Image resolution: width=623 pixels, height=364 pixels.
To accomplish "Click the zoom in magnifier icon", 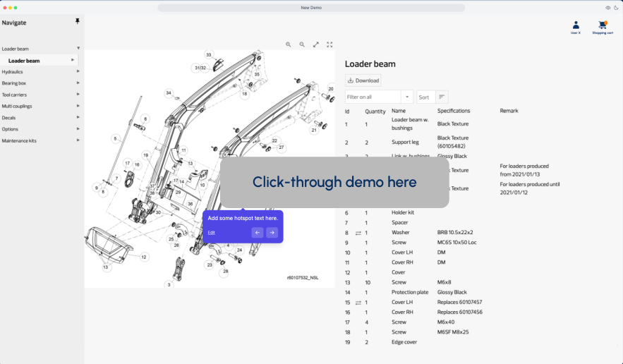I will click(x=289, y=44).
